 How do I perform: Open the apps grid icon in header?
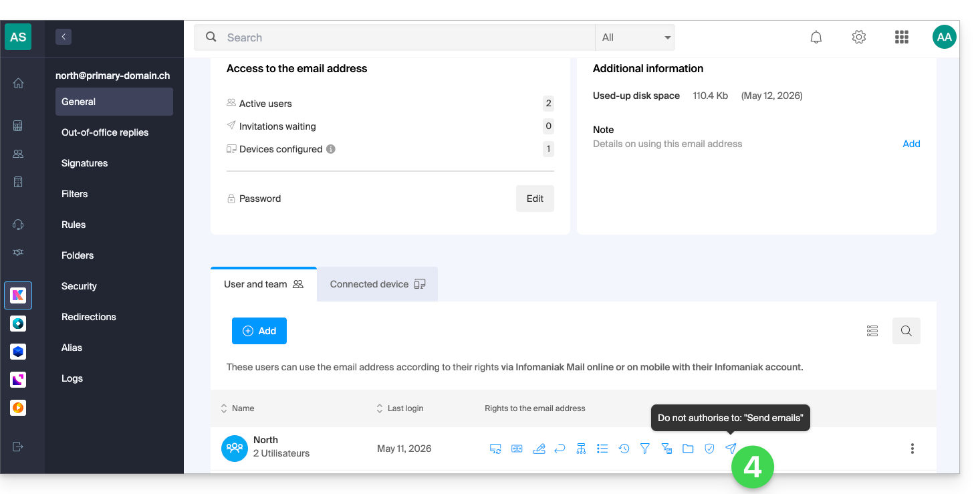point(902,37)
